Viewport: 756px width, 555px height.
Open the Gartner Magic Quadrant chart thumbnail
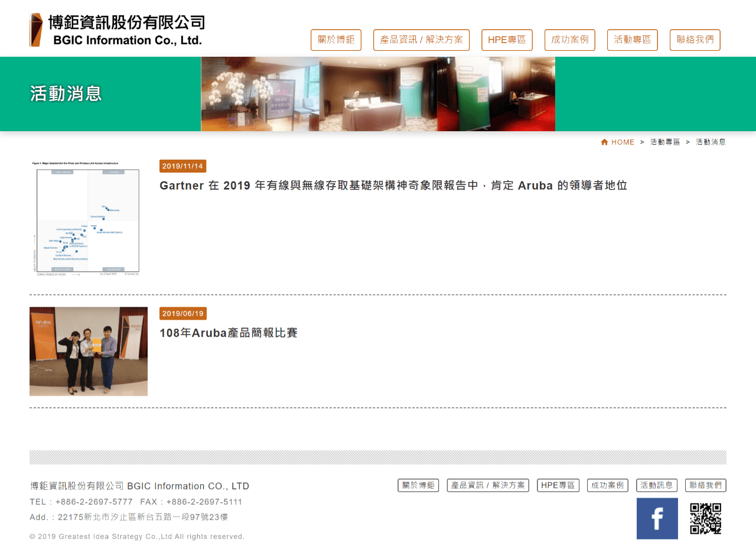pyautogui.click(x=89, y=219)
